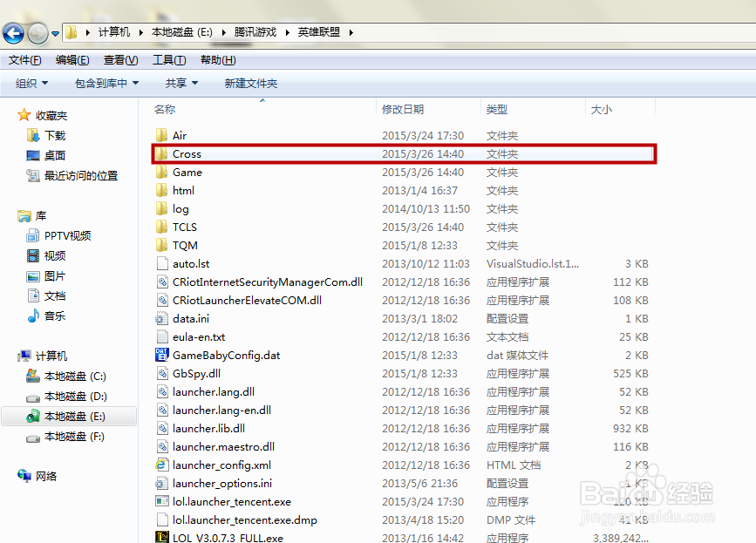
Task: Select the Cross folder
Action: click(402, 153)
